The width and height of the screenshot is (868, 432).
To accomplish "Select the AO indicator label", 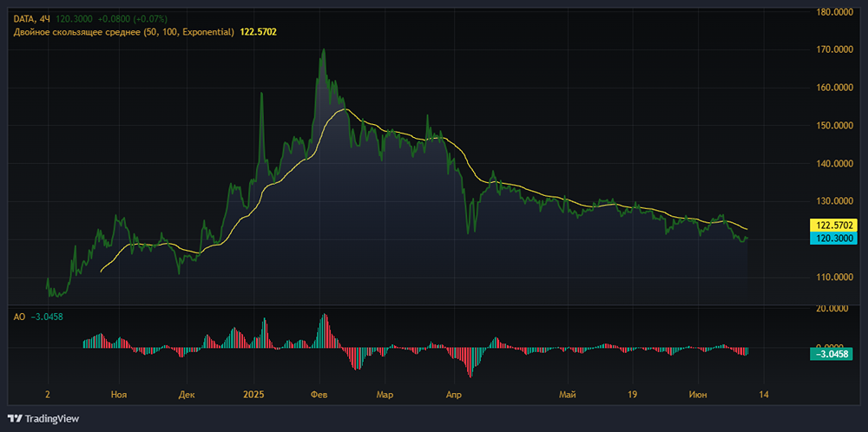I will [19, 317].
